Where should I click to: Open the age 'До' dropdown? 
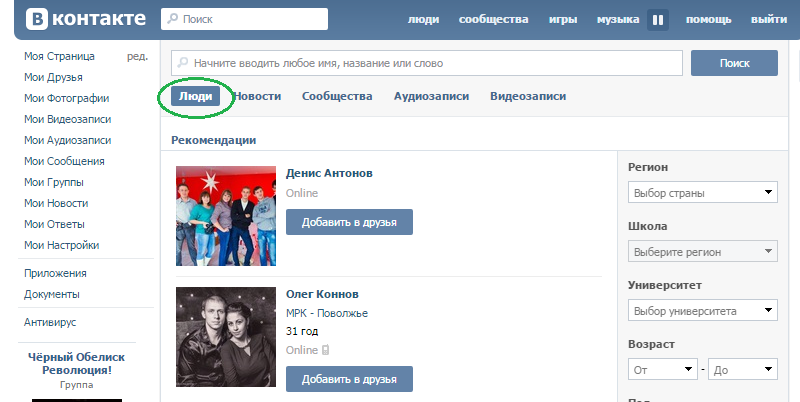(x=743, y=370)
